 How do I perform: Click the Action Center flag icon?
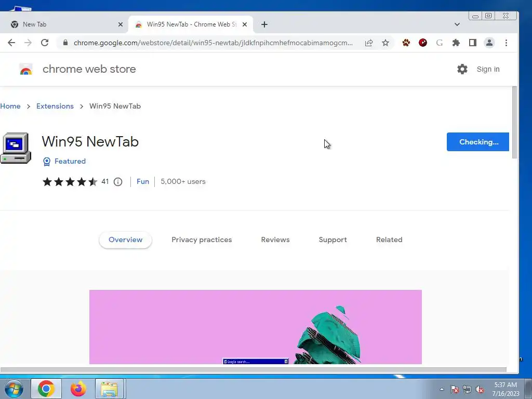455,390
